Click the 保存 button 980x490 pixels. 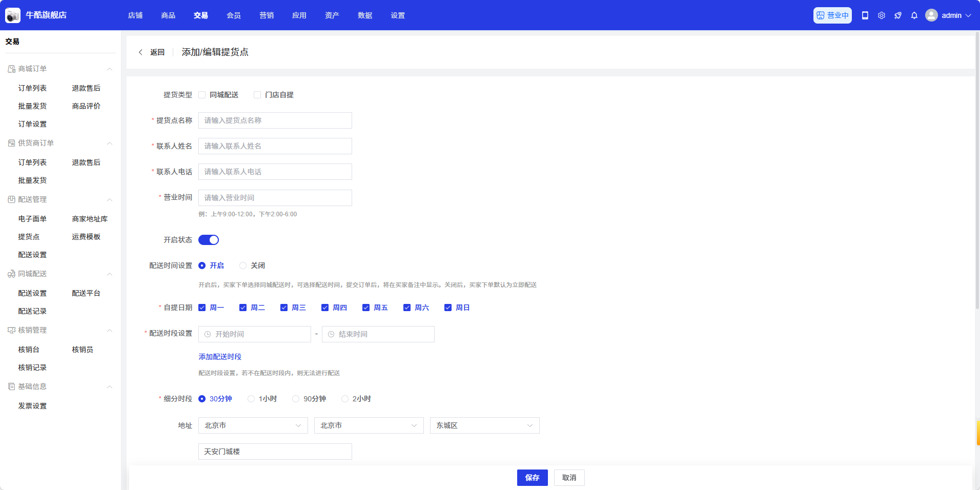[x=532, y=478]
